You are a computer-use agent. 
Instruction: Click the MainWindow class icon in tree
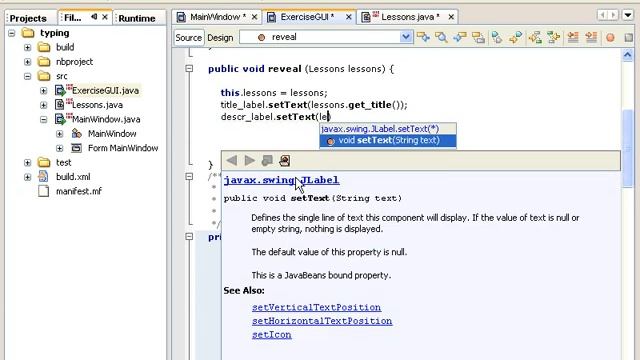76,133
